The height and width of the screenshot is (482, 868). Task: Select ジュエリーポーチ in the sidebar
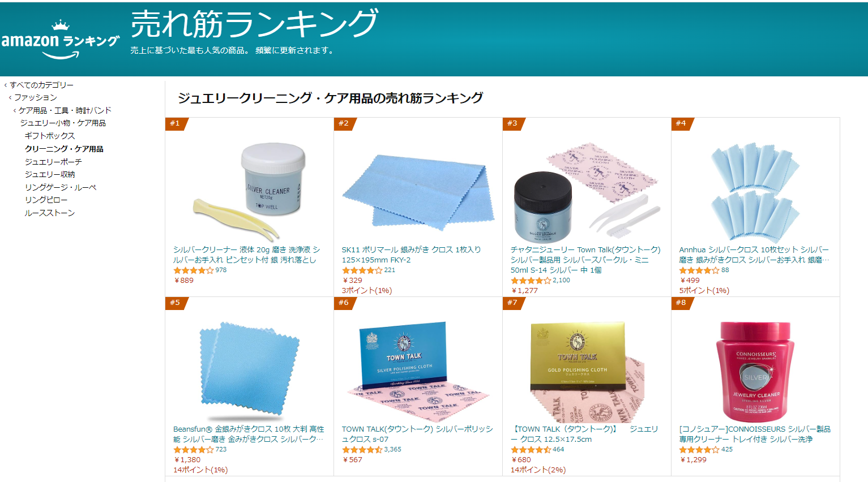click(53, 162)
